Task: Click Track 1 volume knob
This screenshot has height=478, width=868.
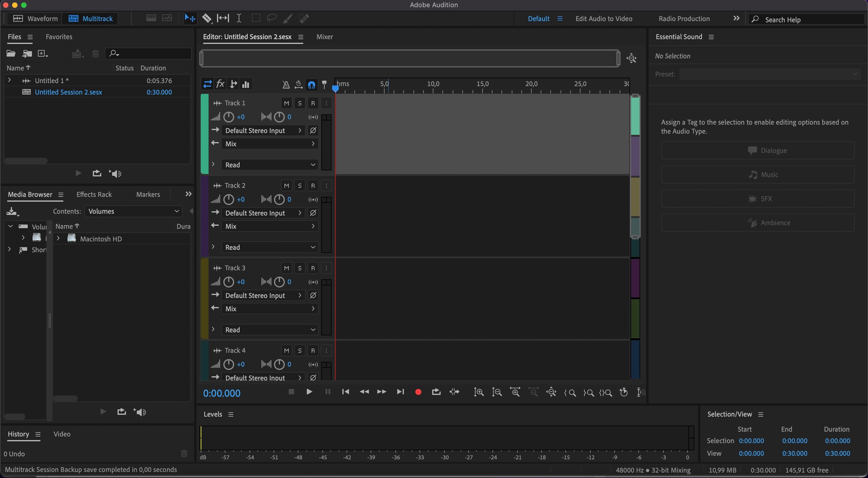Action: (228, 117)
